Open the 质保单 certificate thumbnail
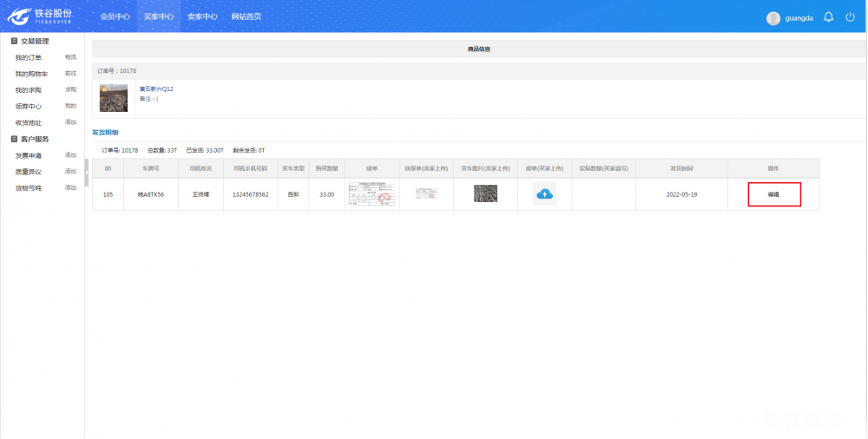The image size is (868, 439). [x=425, y=194]
